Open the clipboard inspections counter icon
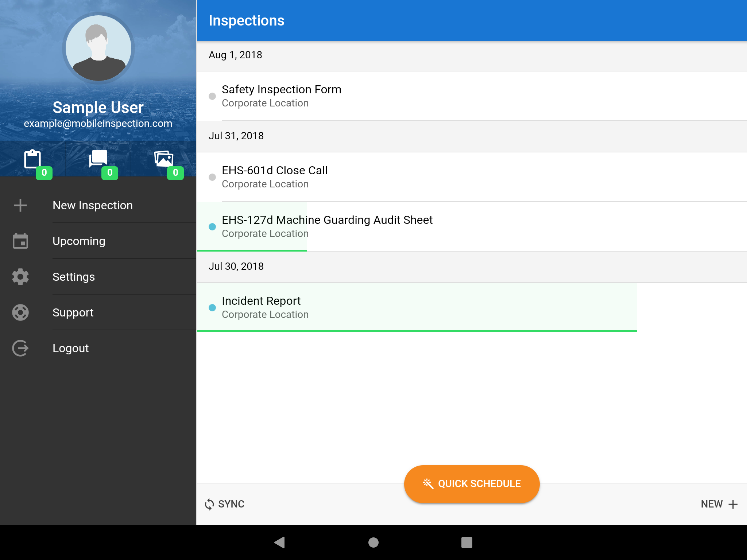 pos(32,159)
